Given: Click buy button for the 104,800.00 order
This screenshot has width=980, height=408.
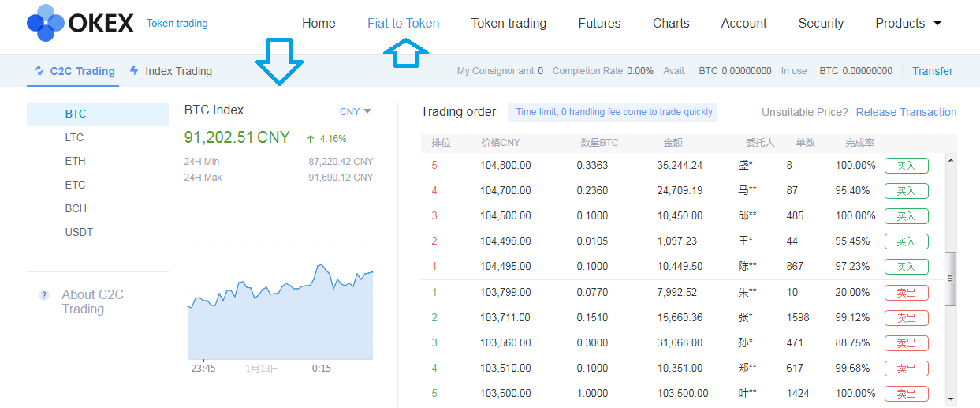Looking at the screenshot, I should [906, 166].
